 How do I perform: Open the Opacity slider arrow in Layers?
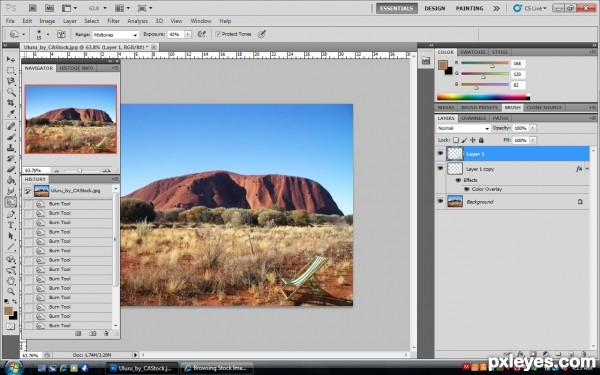pos(532,128)
